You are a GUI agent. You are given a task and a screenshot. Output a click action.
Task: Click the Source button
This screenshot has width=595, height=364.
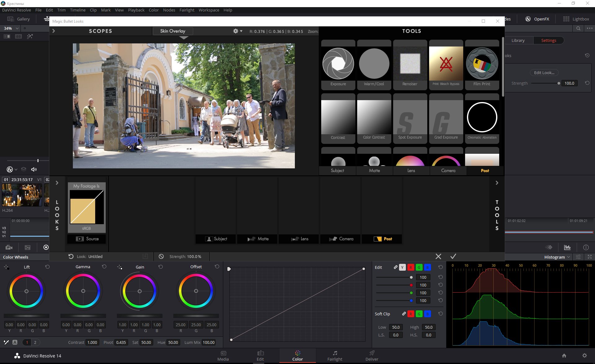[87, 239]
